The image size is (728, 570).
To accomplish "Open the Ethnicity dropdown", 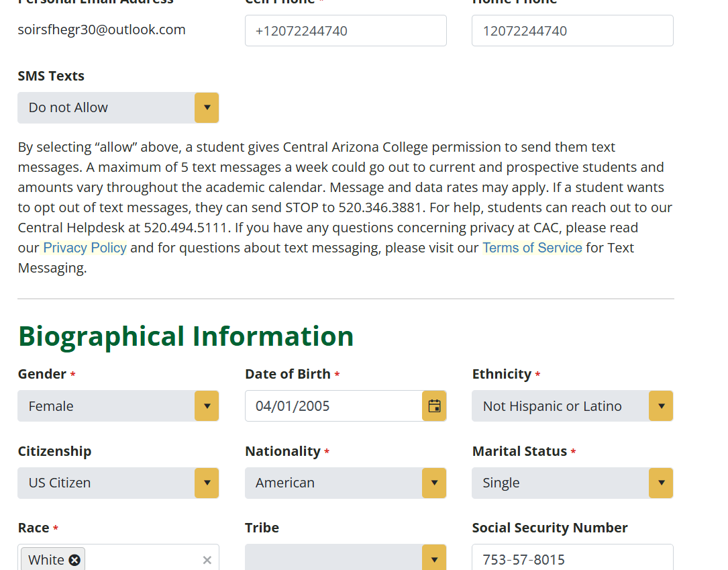I will pyautogui.click(x=572, y=406).
